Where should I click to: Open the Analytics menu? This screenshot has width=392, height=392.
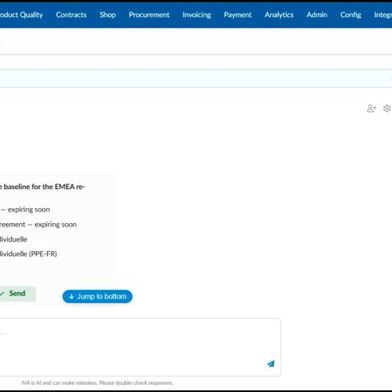point(279,15)
